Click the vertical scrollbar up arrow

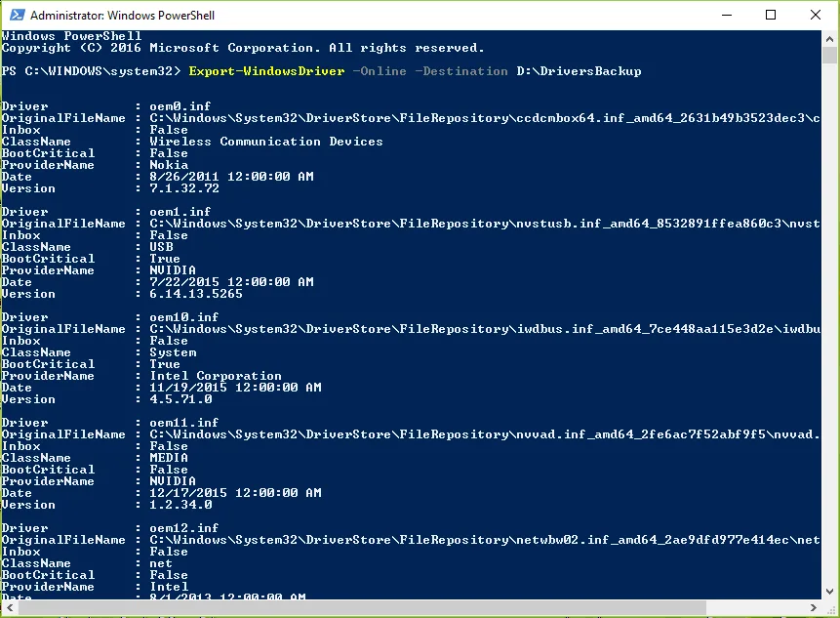(x=830, y=39)
